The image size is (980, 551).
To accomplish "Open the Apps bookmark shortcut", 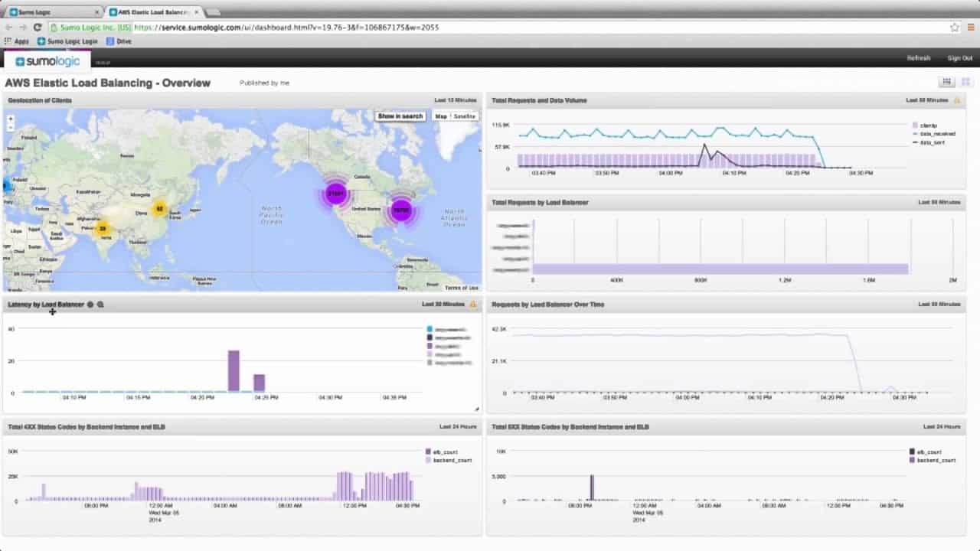I will click(x=16, y=41).
